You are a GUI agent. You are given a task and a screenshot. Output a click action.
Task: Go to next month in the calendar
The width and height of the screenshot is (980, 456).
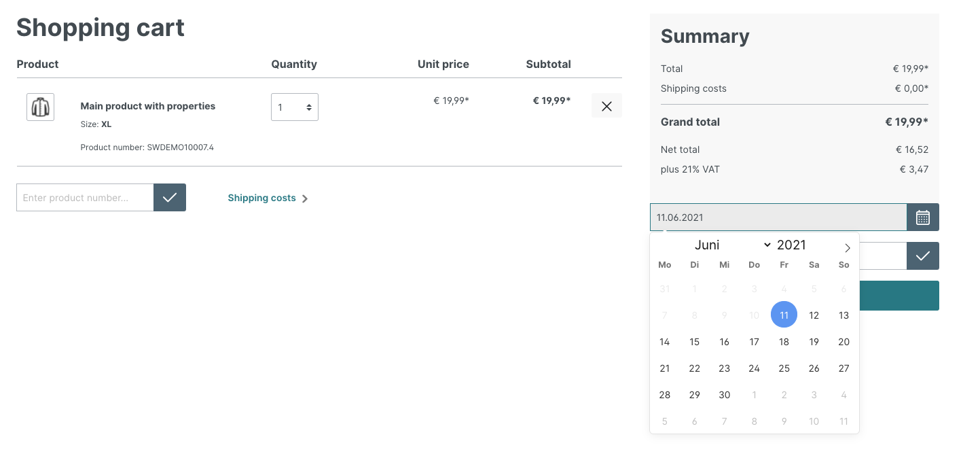click(x=847, y=248)
